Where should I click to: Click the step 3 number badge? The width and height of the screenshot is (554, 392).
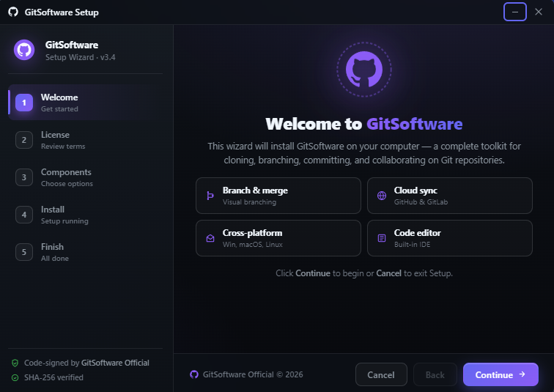pyautogui.click(x=24, y=177)
